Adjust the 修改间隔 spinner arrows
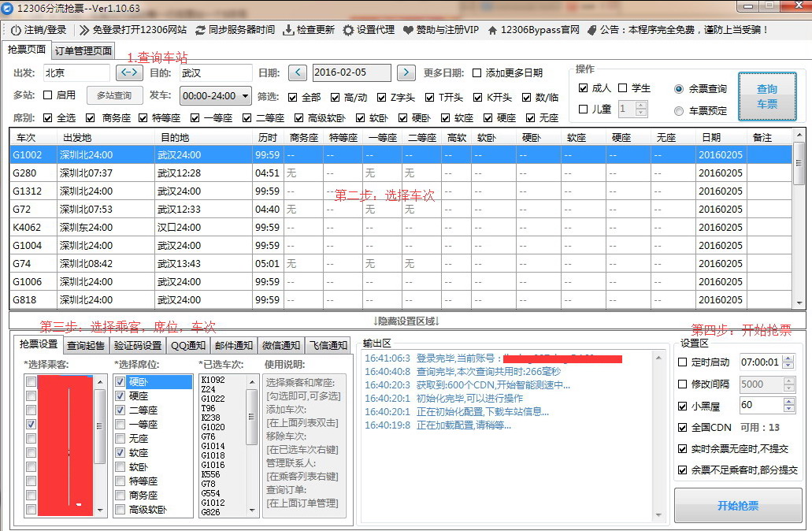Screen dimensions: 812x531 point(788,384)
